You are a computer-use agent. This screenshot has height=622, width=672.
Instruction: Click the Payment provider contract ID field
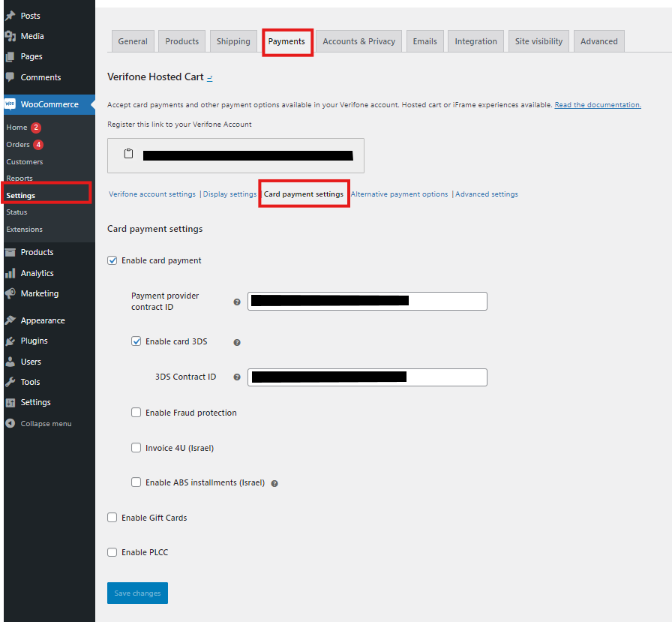coord(367,302)
